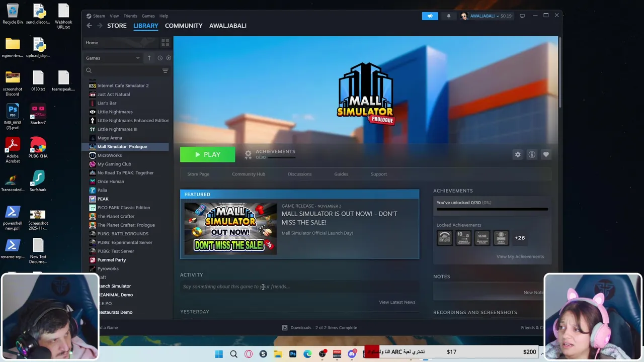Open Photoshop from the taskbar

(x=293, y=354)
